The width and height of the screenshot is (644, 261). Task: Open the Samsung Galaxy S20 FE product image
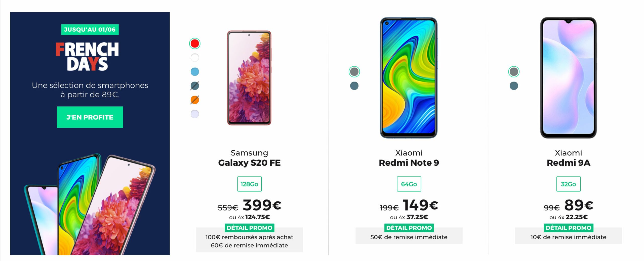pyautogui.click(x=249, y=78)
